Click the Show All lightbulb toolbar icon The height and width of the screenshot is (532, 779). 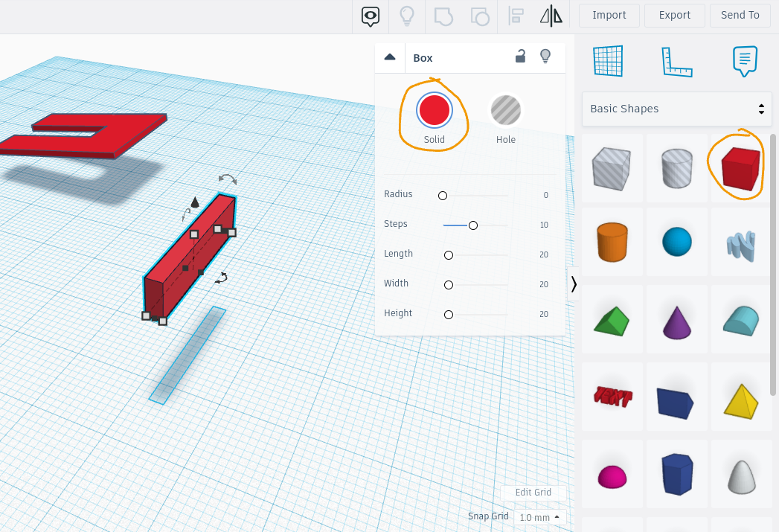[x=407, y=16]
